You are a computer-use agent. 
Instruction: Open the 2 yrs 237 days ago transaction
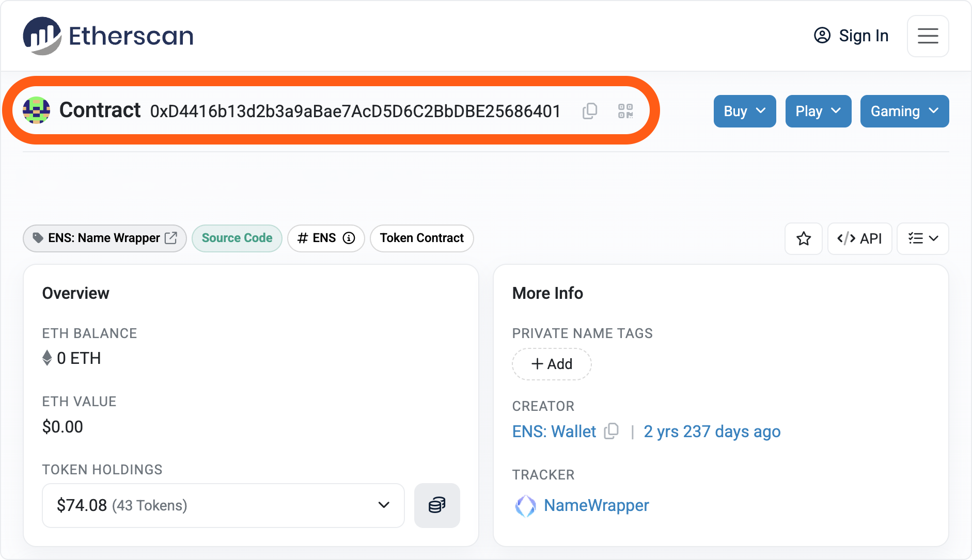[x=712, y=431]
